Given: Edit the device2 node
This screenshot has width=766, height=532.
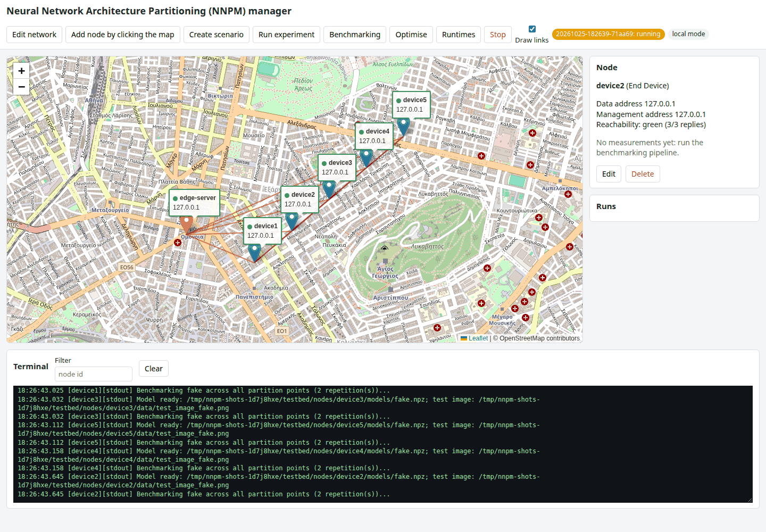Looking at the screenshot, I should tap(609, 174).
